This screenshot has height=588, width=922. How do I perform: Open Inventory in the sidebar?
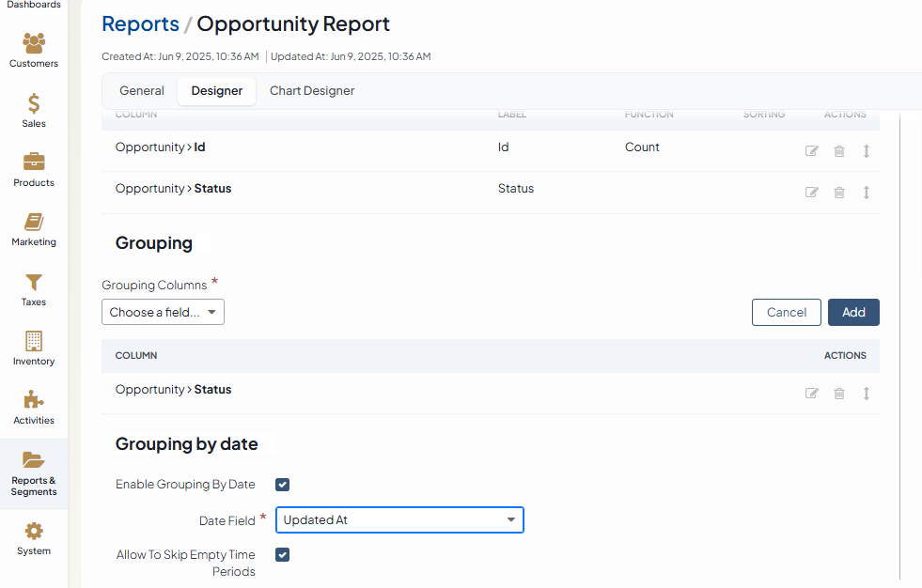pyautogui.click(x=34, y=348)
